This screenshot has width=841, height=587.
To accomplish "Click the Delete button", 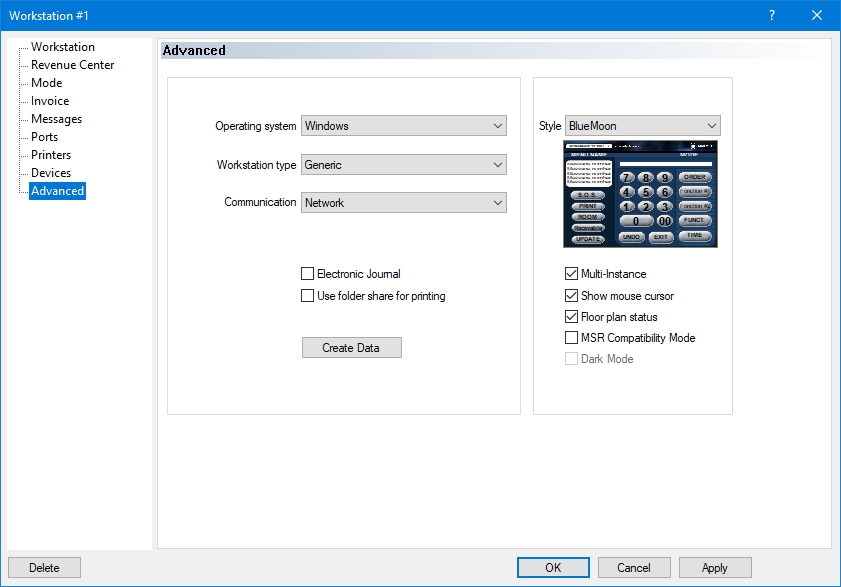I will click(x=44, y=568).
